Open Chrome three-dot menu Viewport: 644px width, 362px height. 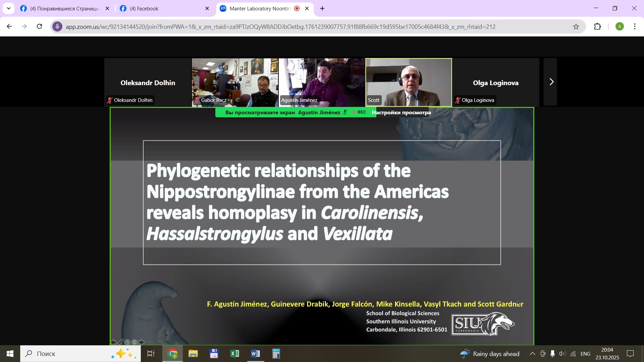tap(635, 27)
